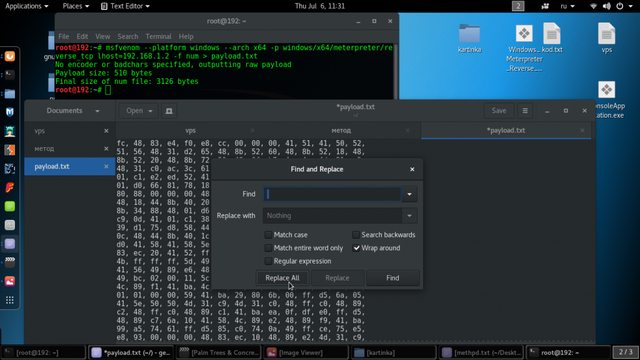The height and width of the screenshot is (360, 640).
Task: Launch the Maltego M icon in the dock
Action: [x=10, y=112]
